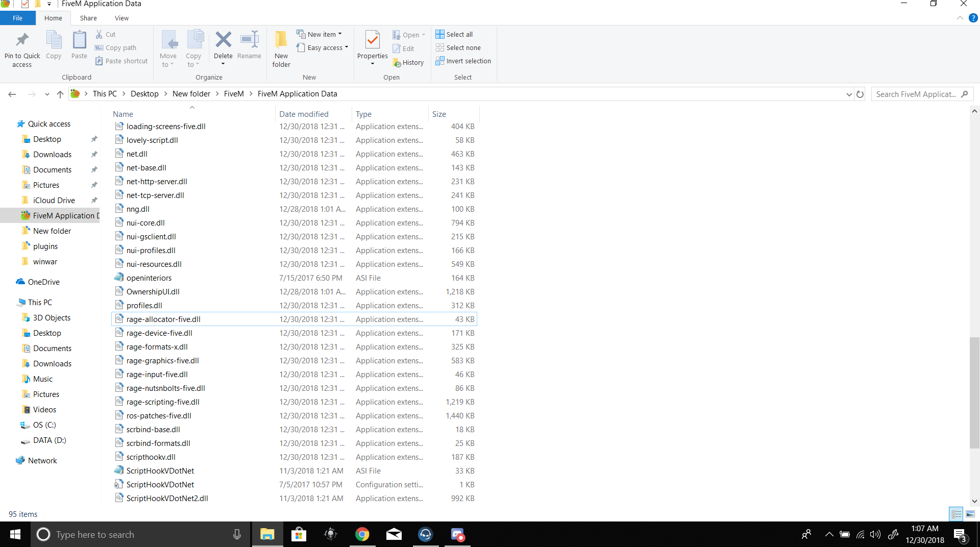Open the Share tab
Image resolution: width=980 pixels, height=547 pixels.
88,18
